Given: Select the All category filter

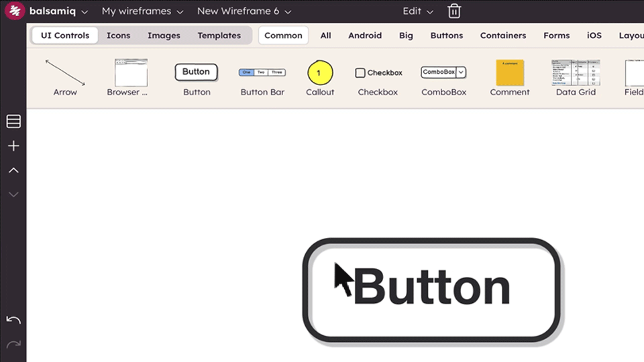Looking at the screenshot, I should 326,36.
